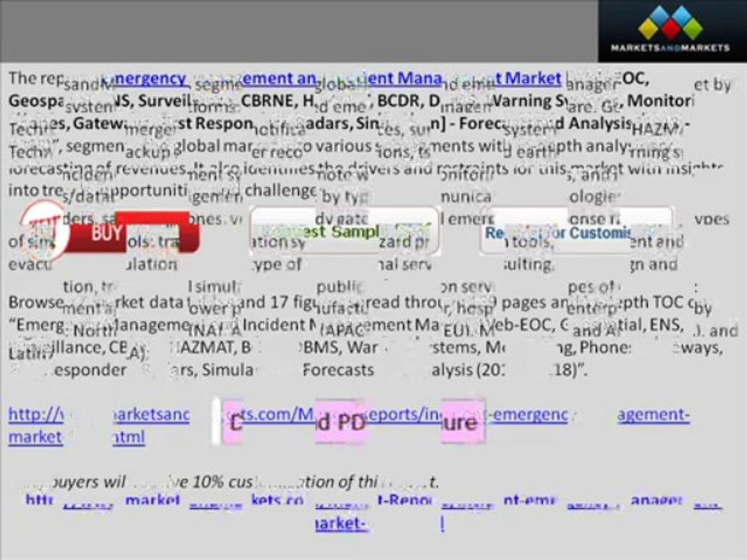Click the MarketsandMarkets logo
The width and height of the screenshot is (747, 560).
coord(672,30)
